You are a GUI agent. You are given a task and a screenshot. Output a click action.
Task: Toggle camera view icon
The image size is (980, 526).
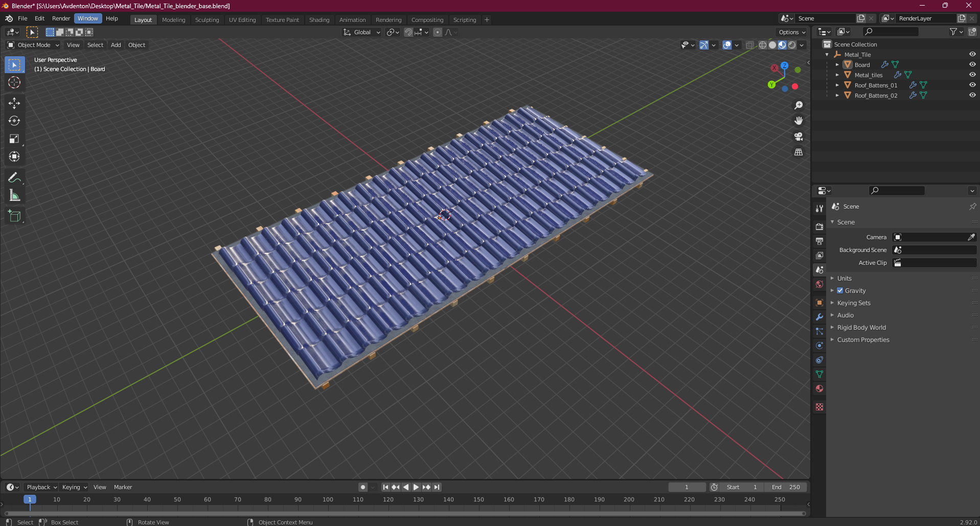tap(799, 136)
